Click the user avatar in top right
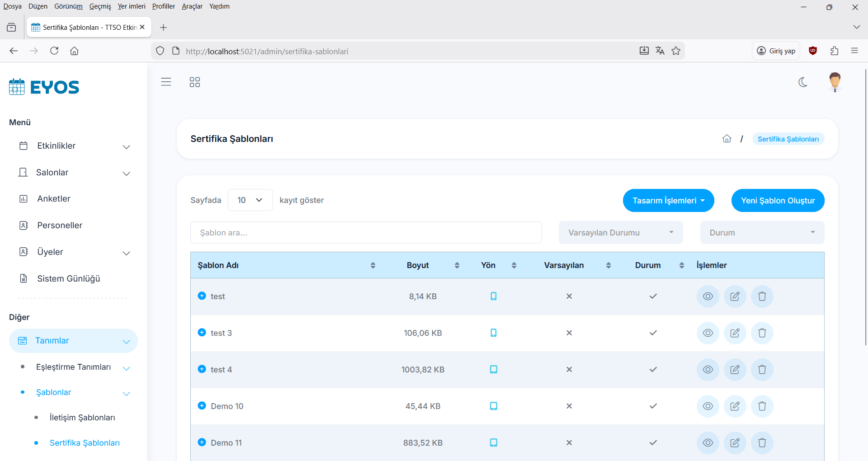 [x=835, y=82]
